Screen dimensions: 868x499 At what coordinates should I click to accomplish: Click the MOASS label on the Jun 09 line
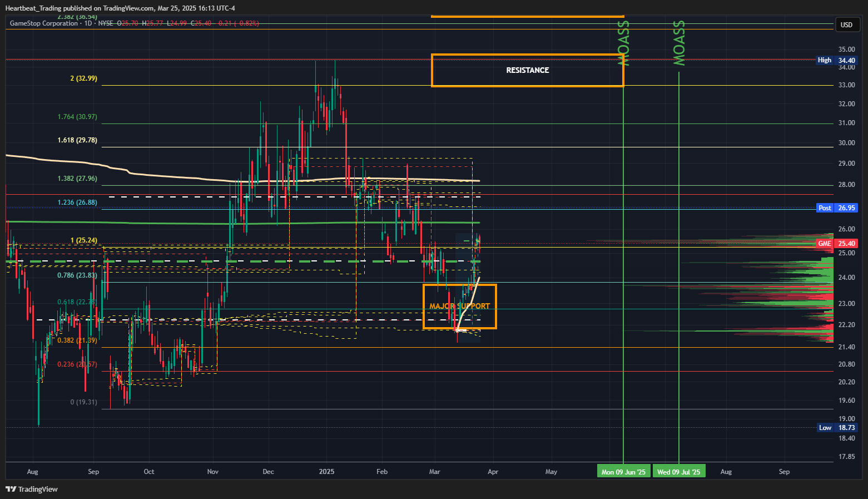point(624,43)
